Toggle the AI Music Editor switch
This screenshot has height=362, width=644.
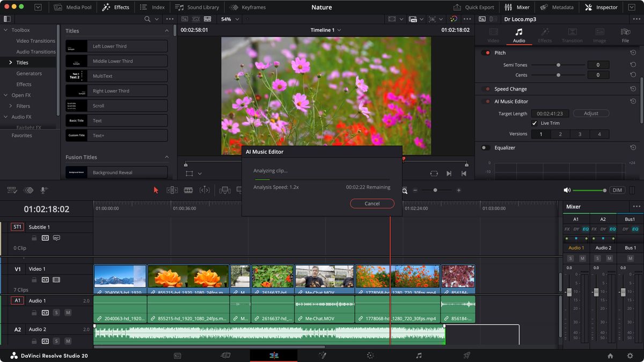[x=486, y=101]
